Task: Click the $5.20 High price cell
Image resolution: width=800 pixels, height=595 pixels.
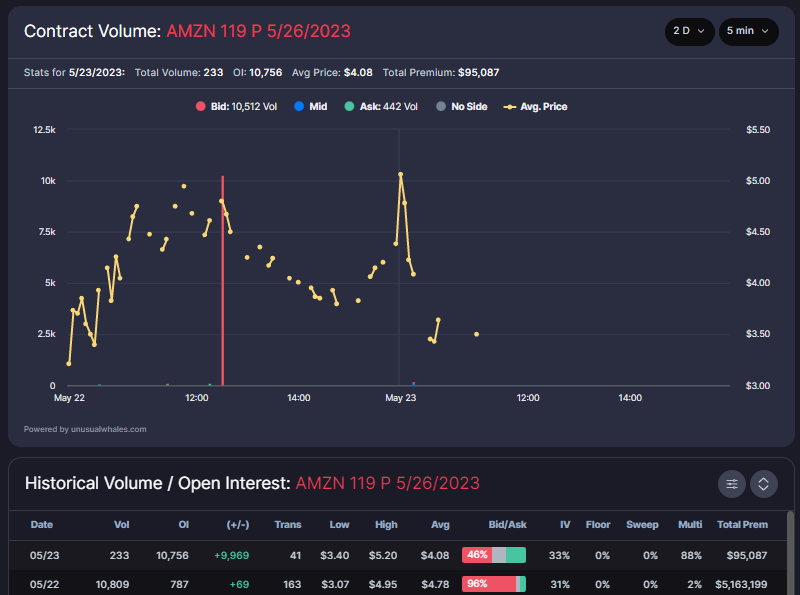Action: pos(383,555)
